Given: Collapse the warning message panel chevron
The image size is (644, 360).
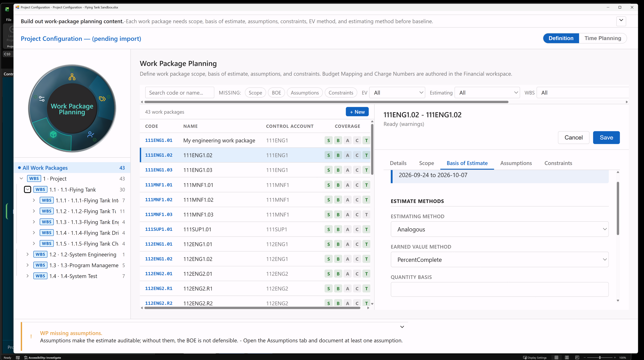Looking at the screenshot, I should click(402, 327).
